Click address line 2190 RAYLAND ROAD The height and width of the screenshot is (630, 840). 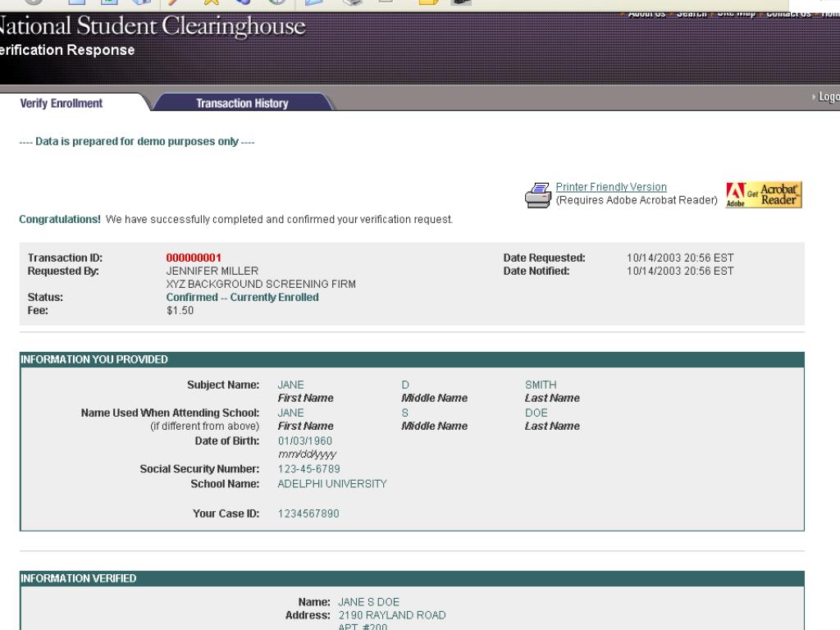pyautogui.click(x=391, y=615)
